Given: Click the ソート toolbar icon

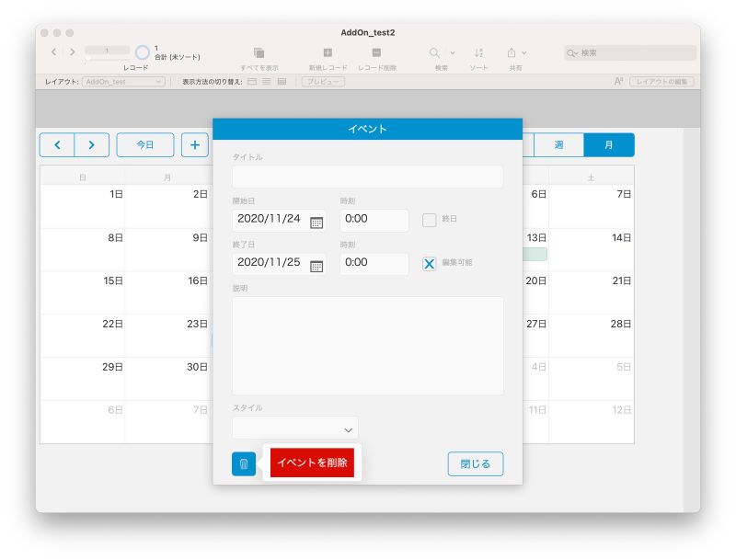Looking at the screenshot, I should click(478, 52).
